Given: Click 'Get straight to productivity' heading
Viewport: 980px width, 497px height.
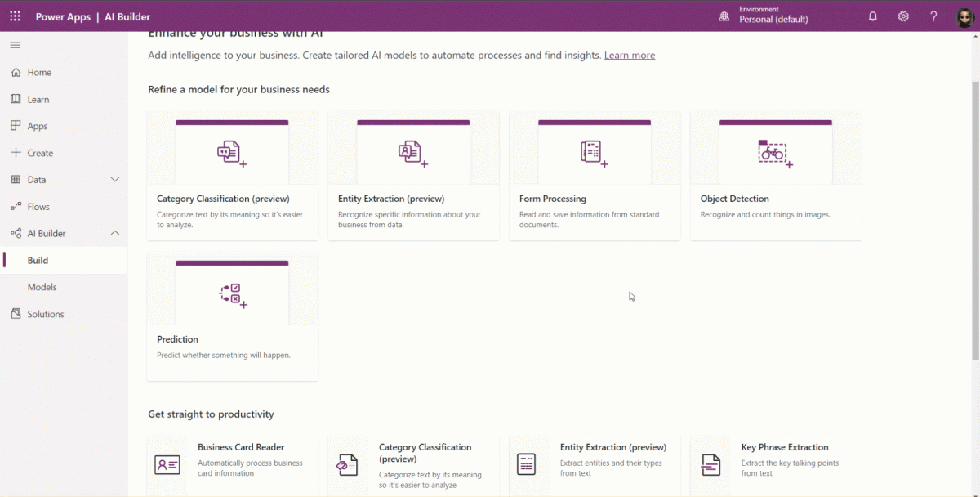Looking at the screenshot, I should coord(211,414).
